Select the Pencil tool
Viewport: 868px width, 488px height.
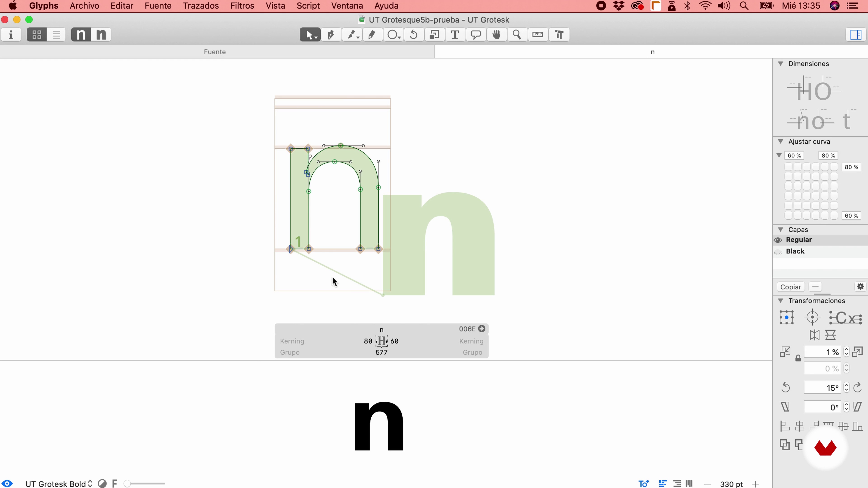(x=372, y=35)
